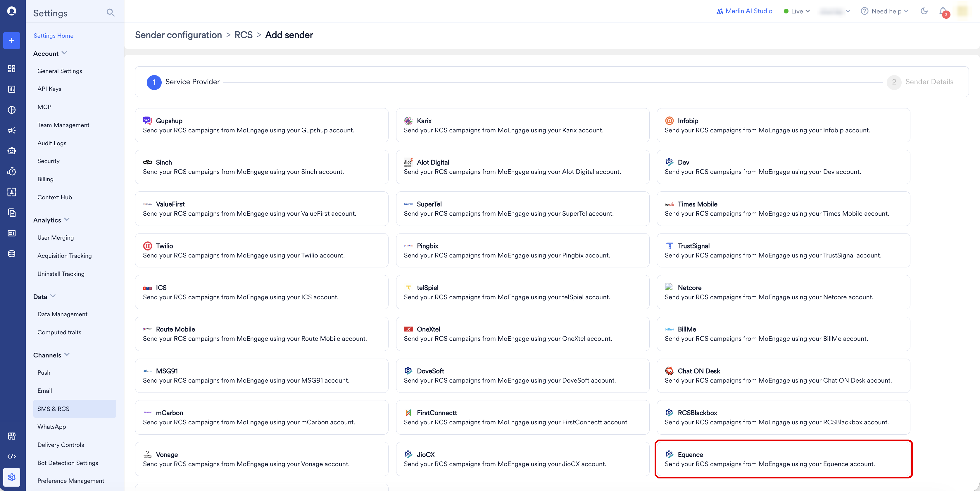Click the MoEngage logo in the left rail
Image resolution: width=980 pixels, height=491 pixels.
(12, 11)
